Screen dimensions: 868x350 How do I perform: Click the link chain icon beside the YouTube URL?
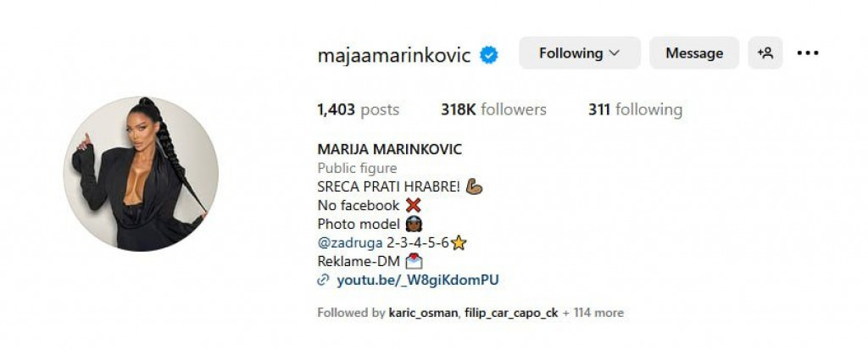pyautogui.click(x=323, y=281)
